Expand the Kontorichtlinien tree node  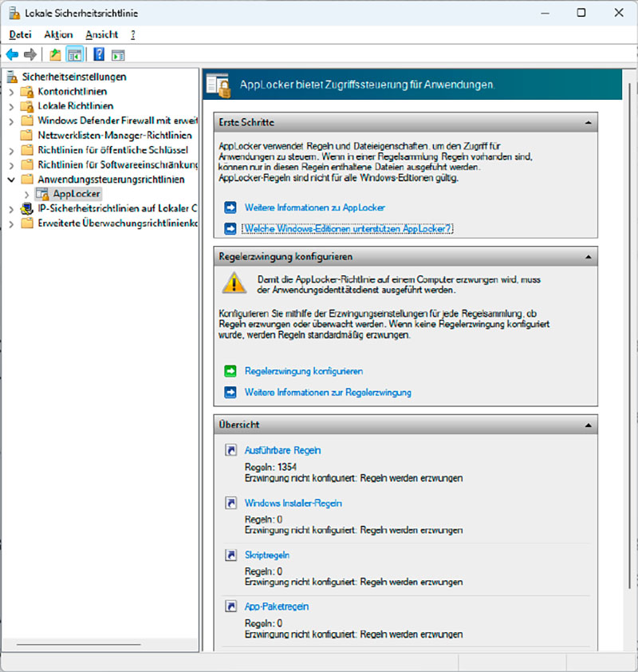11,91
